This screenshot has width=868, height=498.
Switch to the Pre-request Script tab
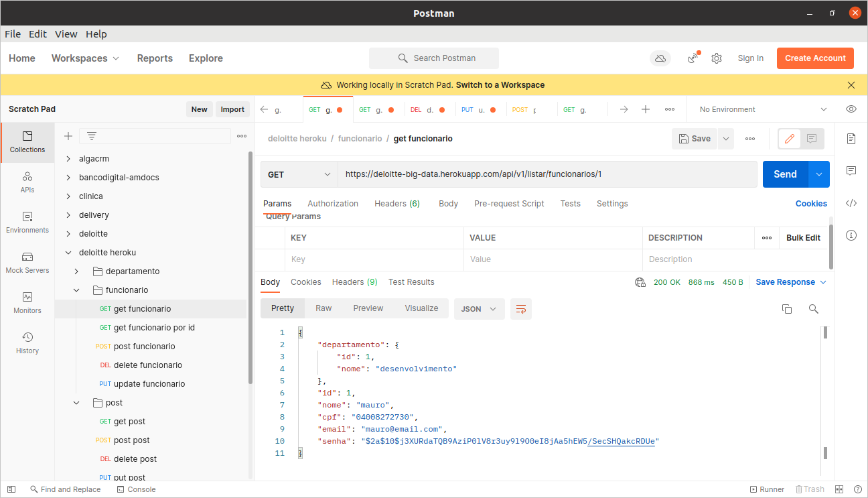coord(509,204)
